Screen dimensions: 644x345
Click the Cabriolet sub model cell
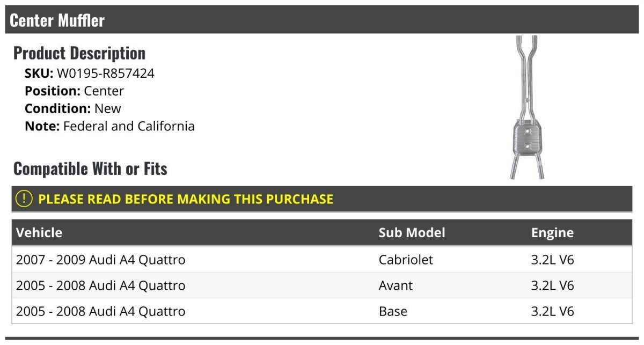click(x=406, y=260)
